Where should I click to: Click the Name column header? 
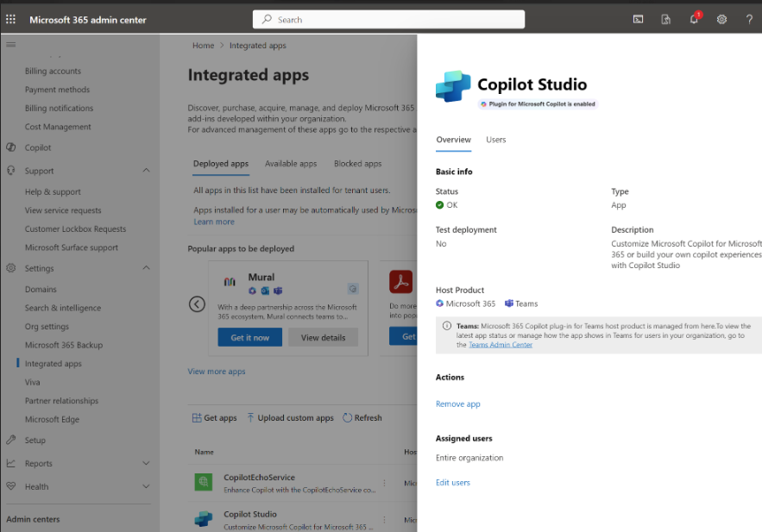click(x=205, y=452)
